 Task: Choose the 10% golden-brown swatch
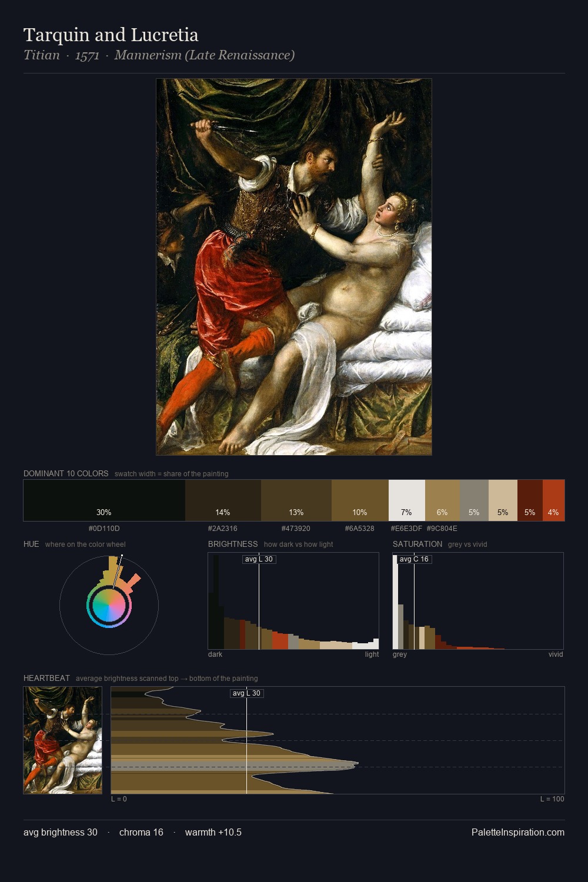coord(360,500)
